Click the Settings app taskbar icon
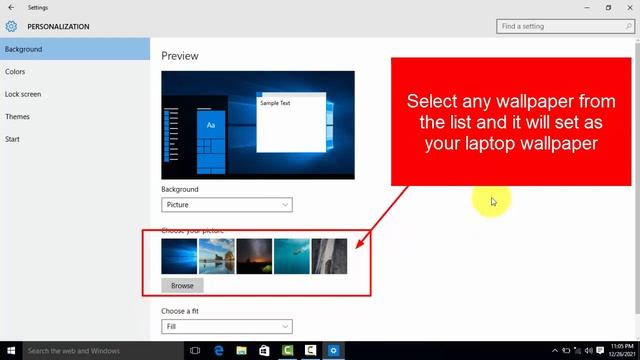 (x=333, y=351)
